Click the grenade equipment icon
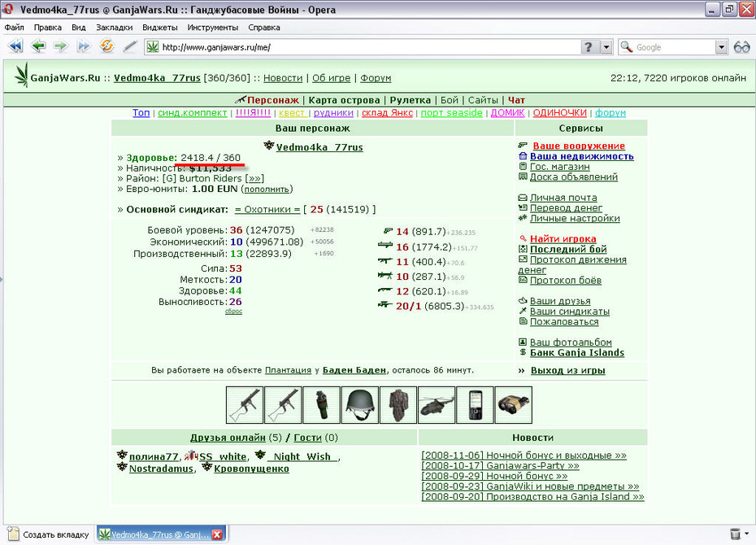The height and width of the screenshot is (545, 756). coord(322,405)
